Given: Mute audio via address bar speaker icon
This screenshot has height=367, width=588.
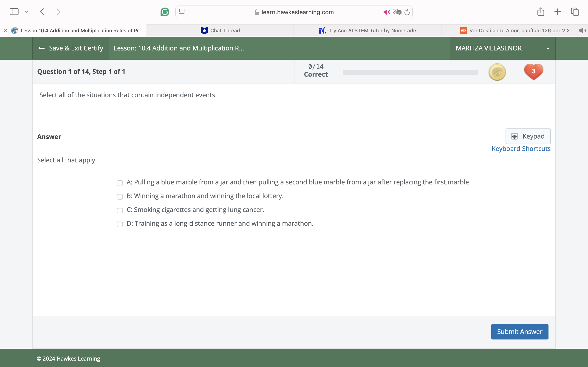Looking at the screenshot, I should (x=386, y=12).
